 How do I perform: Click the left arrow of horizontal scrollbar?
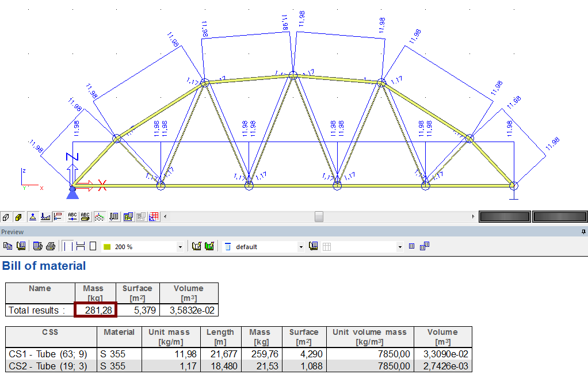click(165, 216)
